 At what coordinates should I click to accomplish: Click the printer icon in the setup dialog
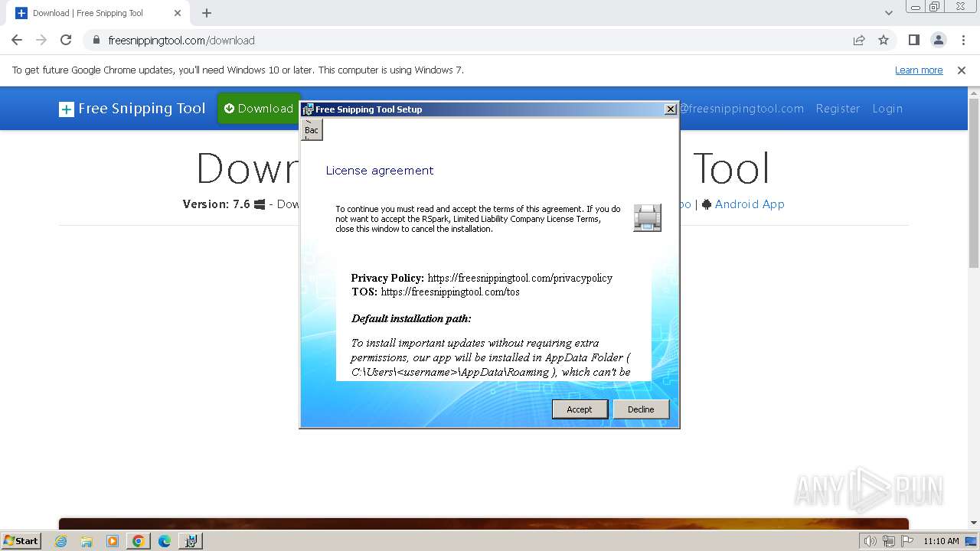coord(647,218)
